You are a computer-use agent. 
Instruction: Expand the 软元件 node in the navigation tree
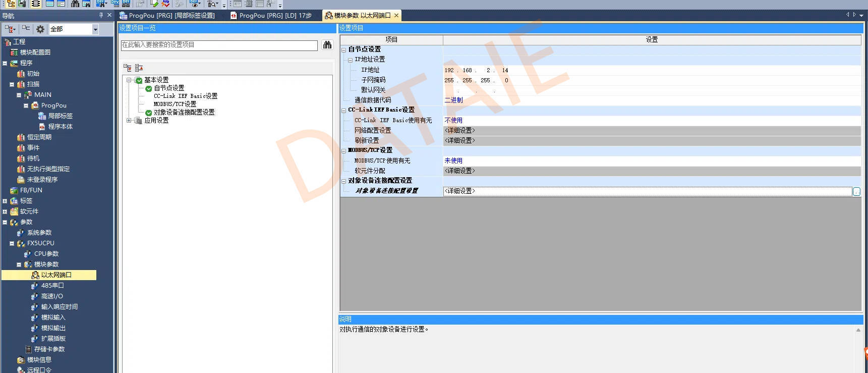pos(5,211)
